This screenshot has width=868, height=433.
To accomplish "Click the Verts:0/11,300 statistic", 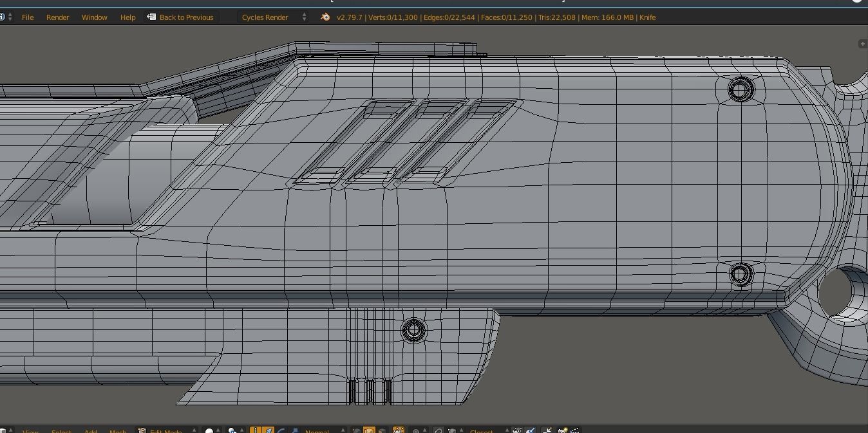I will pyautogui.click(x=393, y=17).
